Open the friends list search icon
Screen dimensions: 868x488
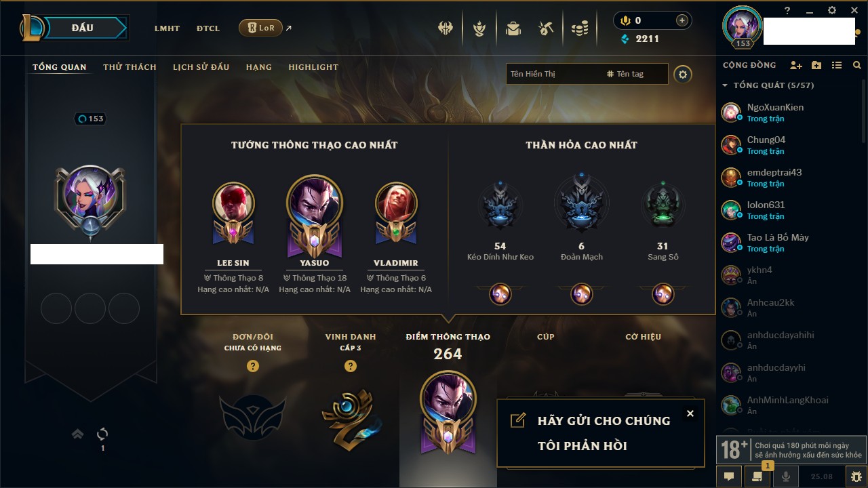(857, 65)
